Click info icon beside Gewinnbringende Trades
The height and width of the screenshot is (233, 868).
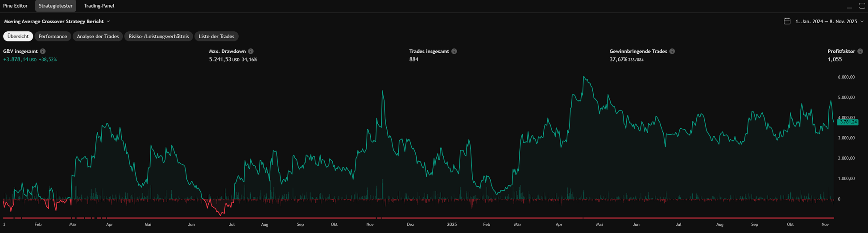[672, 51]
